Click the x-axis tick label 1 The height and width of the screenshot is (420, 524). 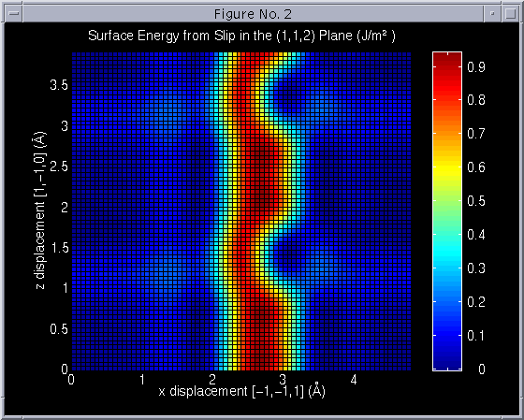click(x=142, y=380)
